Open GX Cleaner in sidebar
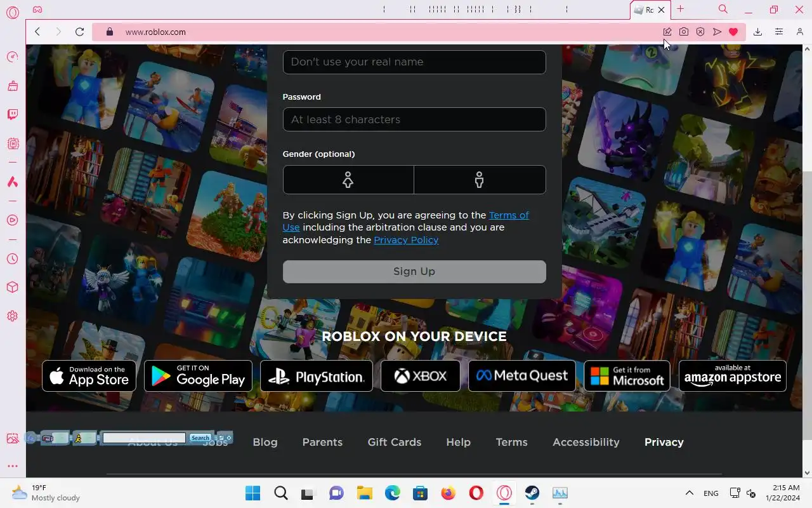812x508 pixels. 12,86
